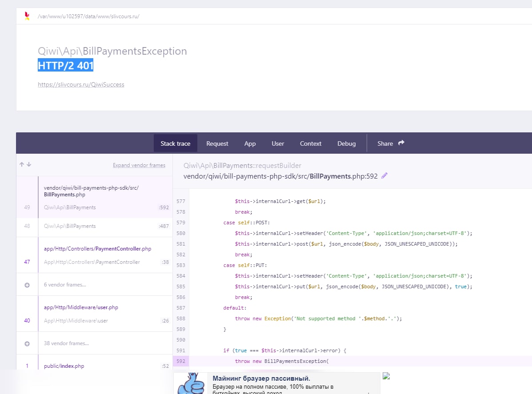Viewport: 532px width, 394px height.
Task: Open the User tab
Action: pos(278,143)
